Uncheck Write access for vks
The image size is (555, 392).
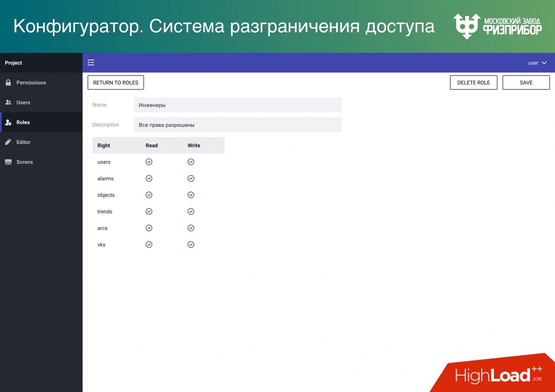tap(191, 244)
